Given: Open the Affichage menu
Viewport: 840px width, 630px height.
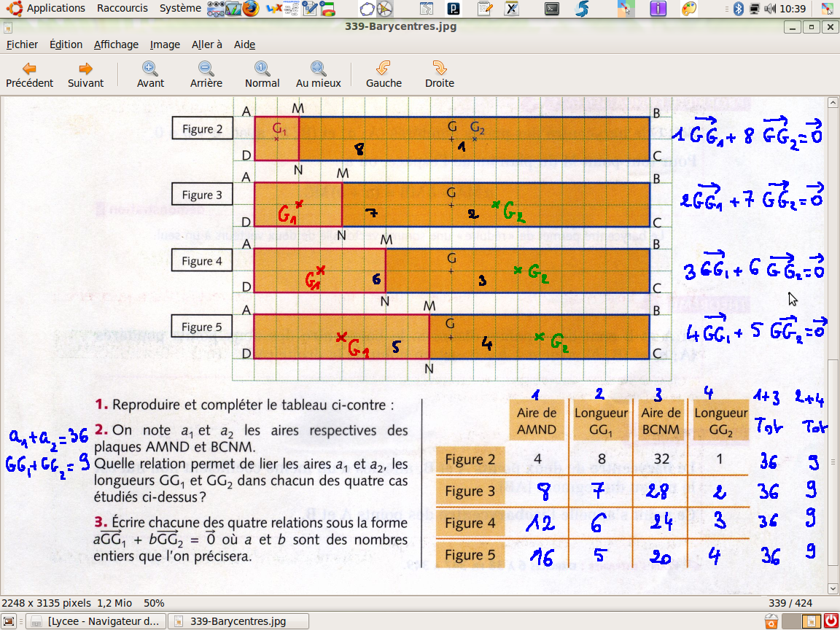Looking at the screenshot, I should 116,44.
